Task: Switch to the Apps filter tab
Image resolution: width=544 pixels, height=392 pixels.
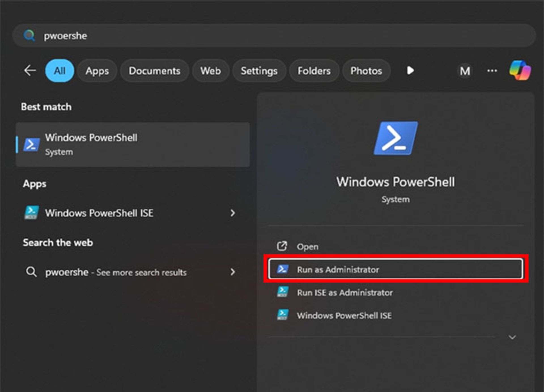Action: point(97,71)
